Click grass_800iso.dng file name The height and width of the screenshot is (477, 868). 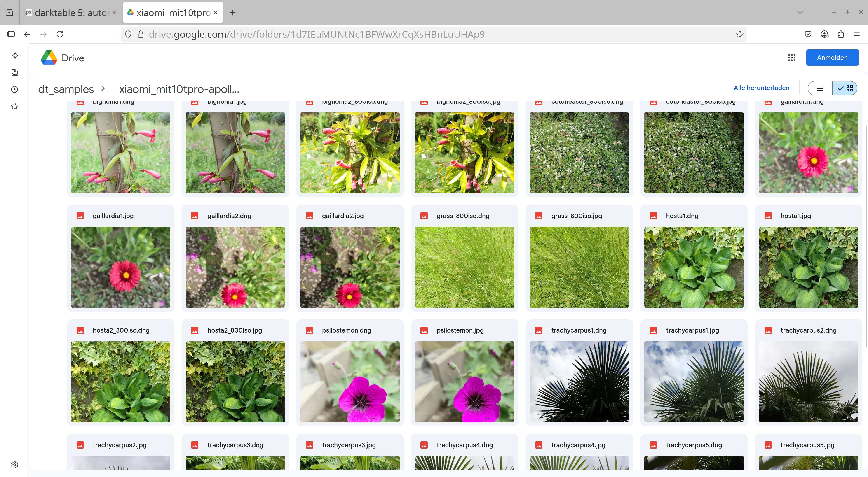pos(463,216)
